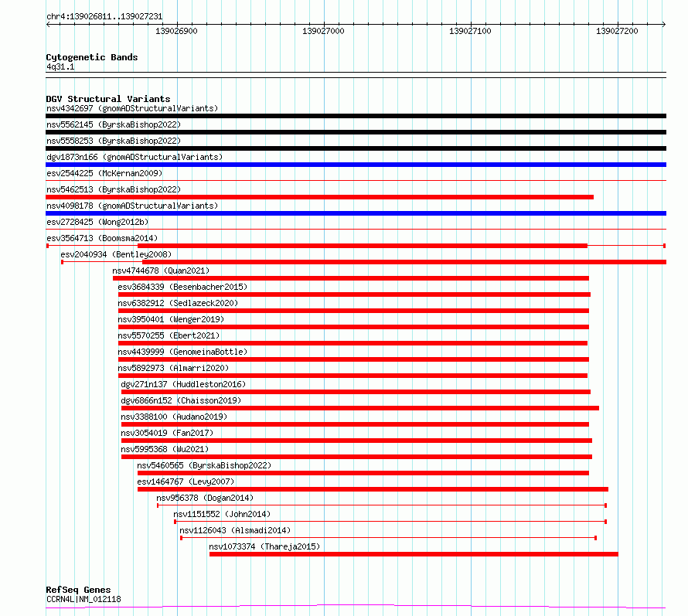Open nsv4744678 (Quan2021) variant
The width and height of the screenshot is (688, 616).
pyautogui.click(x=161, y=271)
